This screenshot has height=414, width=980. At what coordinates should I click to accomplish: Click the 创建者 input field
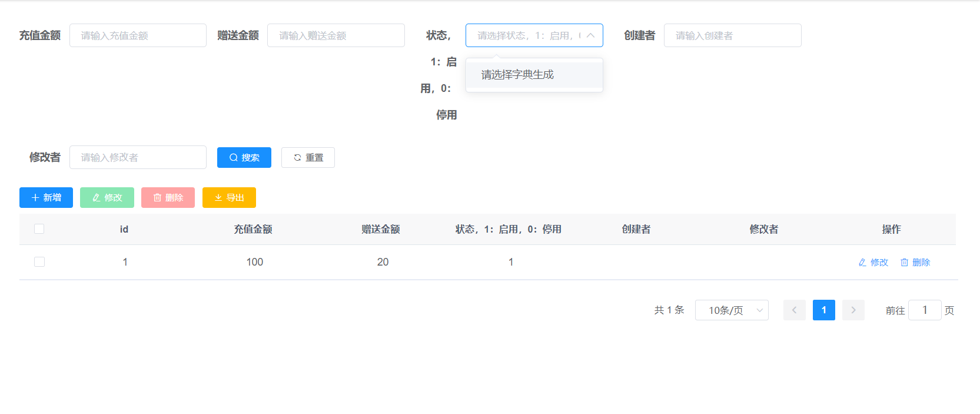[x=732, y=35]
